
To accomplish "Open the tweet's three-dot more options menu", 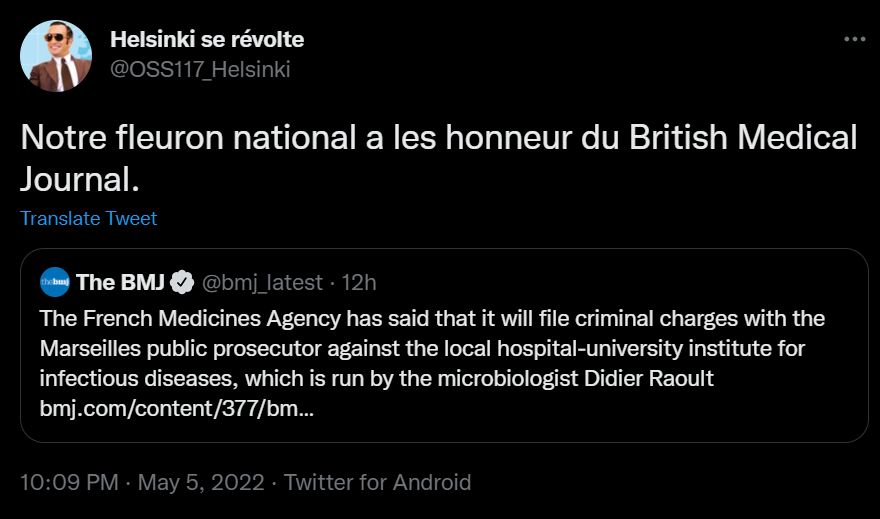I will click(x=854, y=40).
